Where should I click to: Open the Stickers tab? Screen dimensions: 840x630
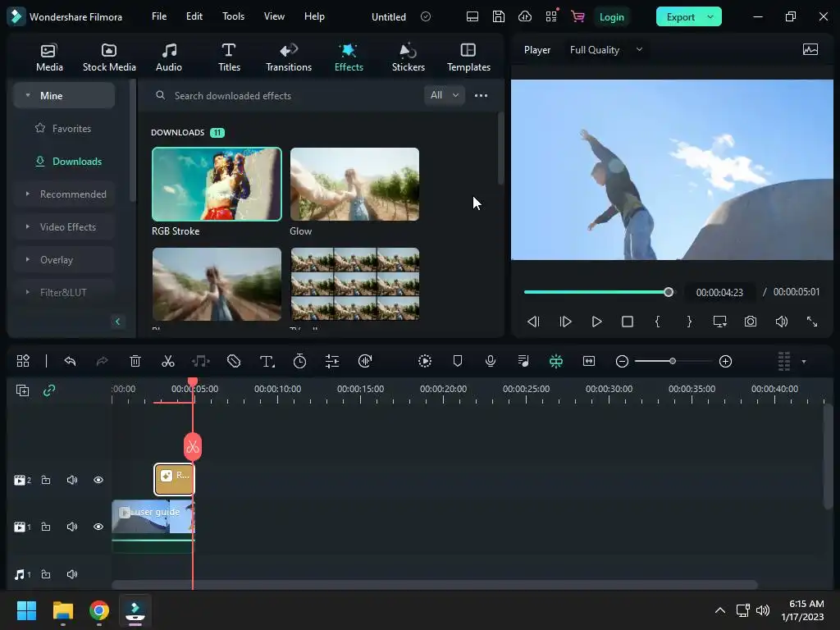(409, 57)
